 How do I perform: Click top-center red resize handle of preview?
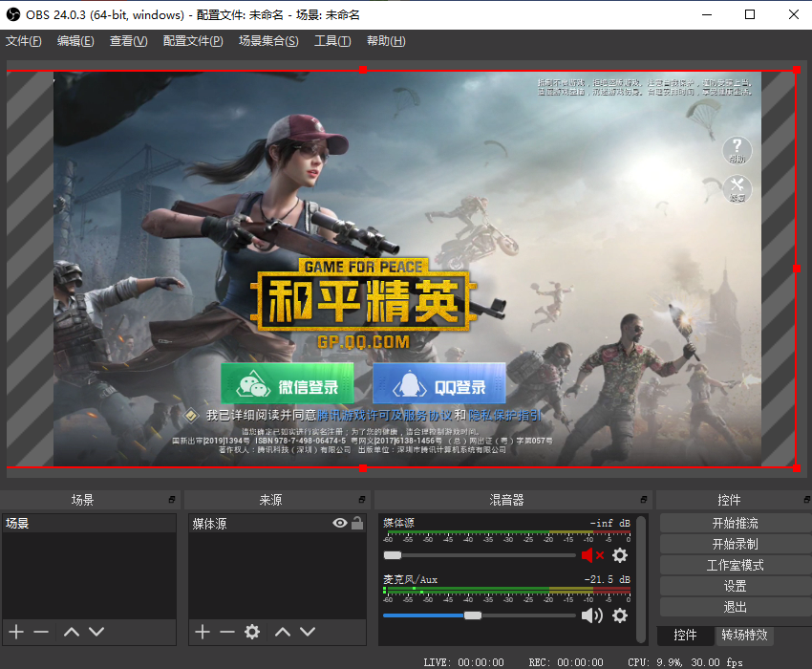(x=363, y=70)
